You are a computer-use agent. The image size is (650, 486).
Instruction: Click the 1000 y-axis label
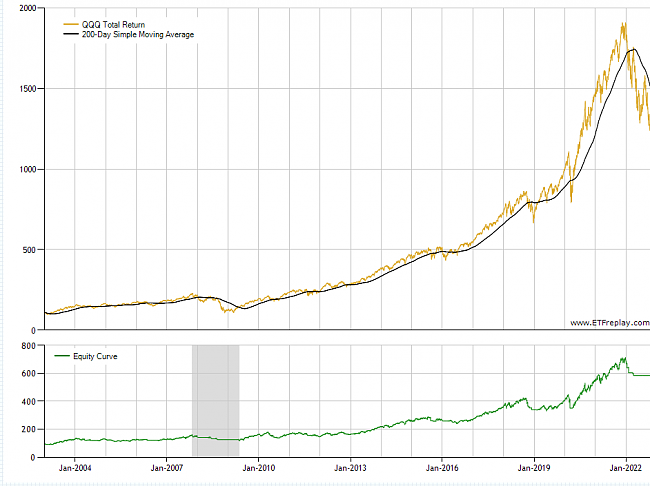pyautogui.click(x=28, y=170)
